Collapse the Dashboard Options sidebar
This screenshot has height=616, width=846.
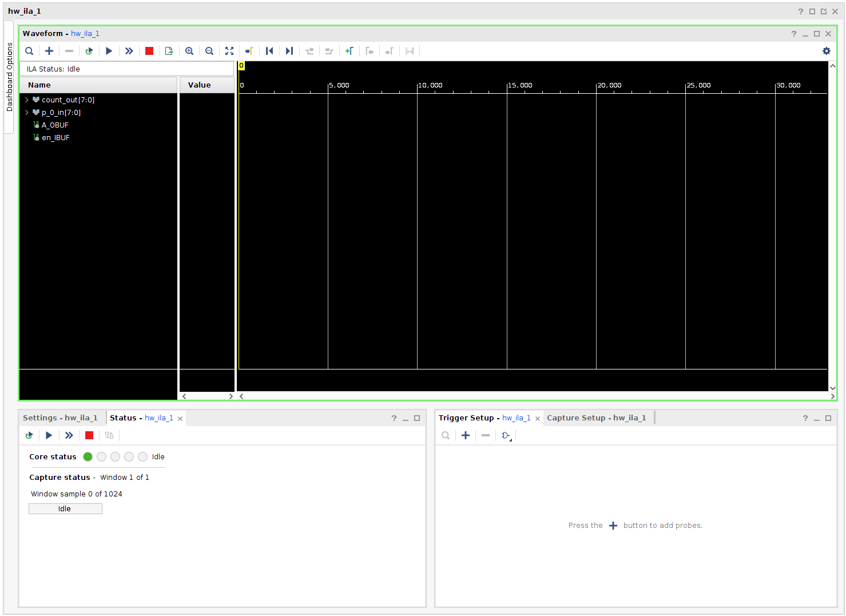9,74
